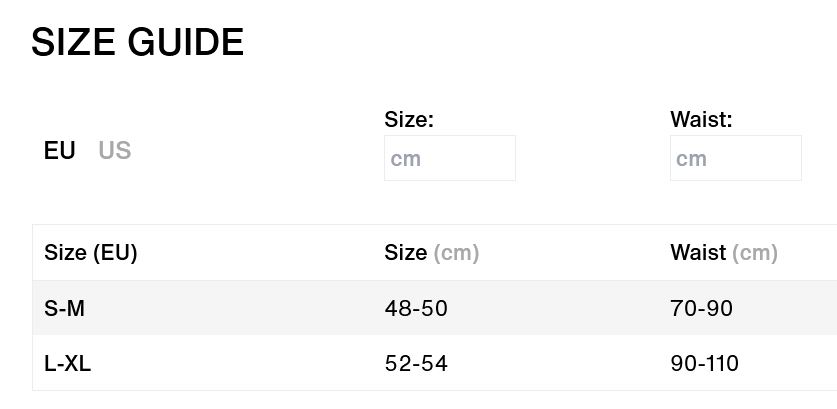Switch size units to EU
This screenshot has width=837, height=409.
click(59, 151)
